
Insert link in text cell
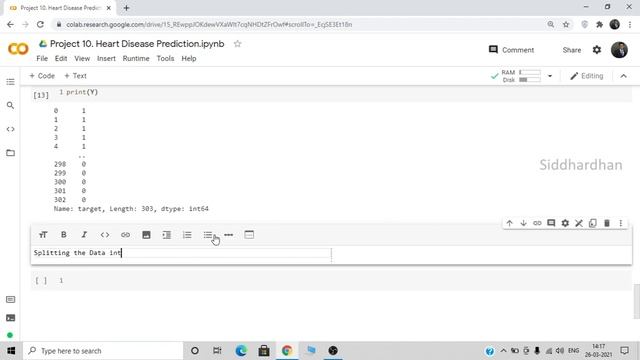(125, 235)
